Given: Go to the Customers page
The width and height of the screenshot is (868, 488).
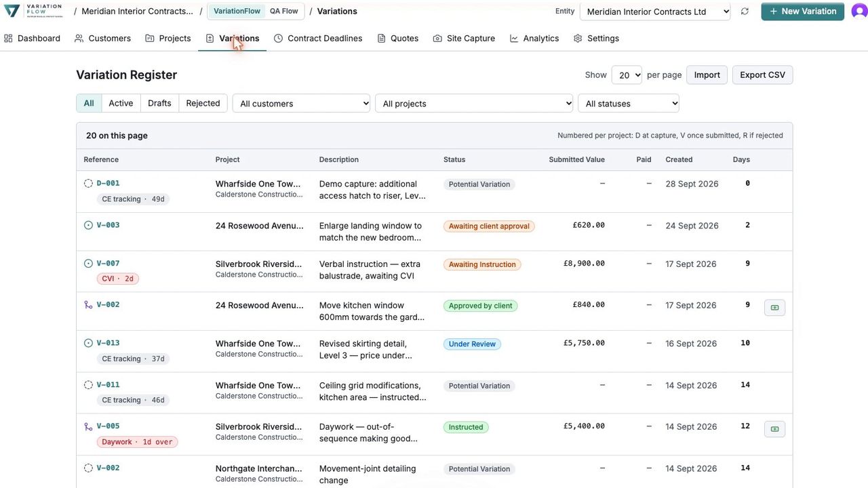Looking at the screenshot, I should [102, 38].
